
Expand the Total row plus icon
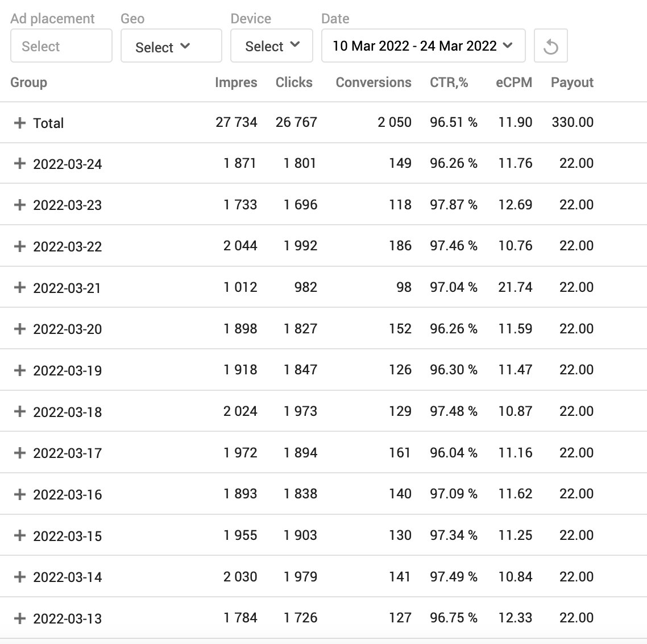pos(20,123)
